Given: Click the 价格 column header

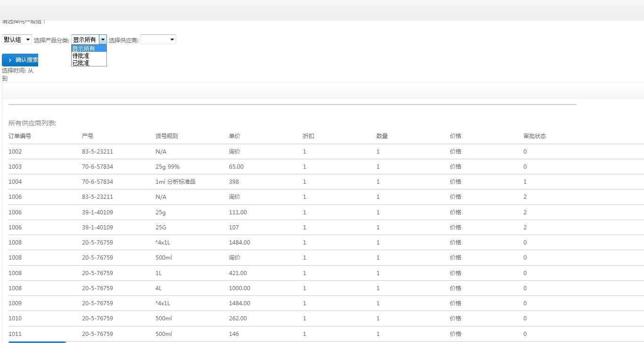Looking at the screenshot, I should [x=456, y=136].
